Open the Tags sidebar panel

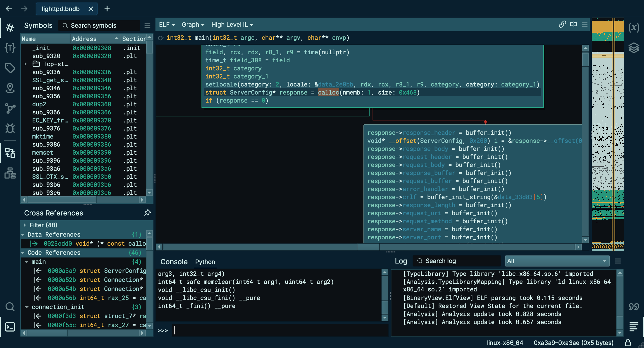coord(10,68)
